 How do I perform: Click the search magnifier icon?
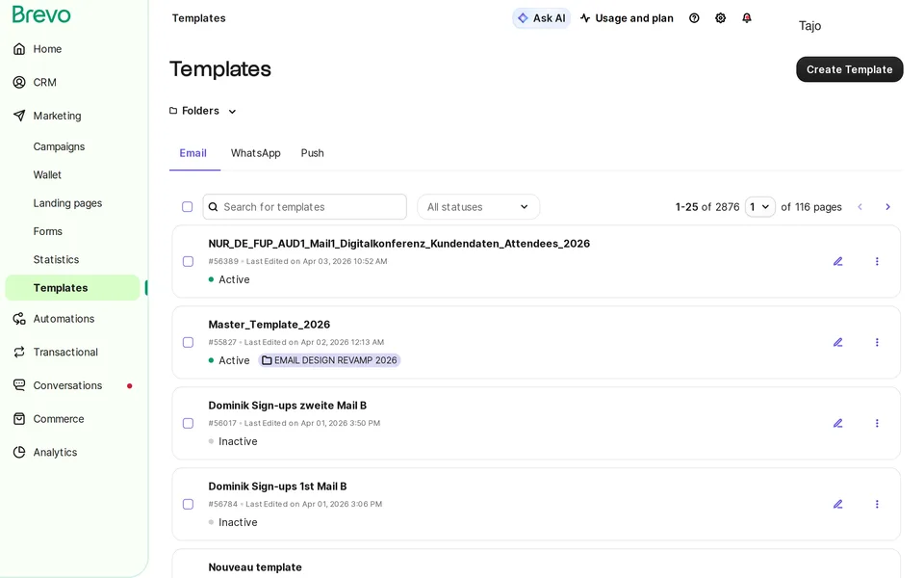click(214, 207)
